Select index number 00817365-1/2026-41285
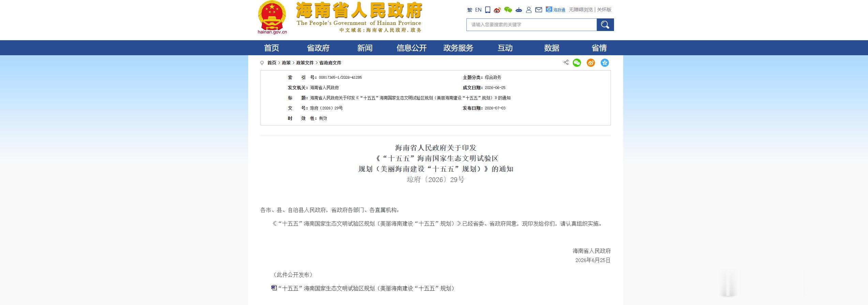The height and width of the screenshot is (305, 868). click(340, 78)
